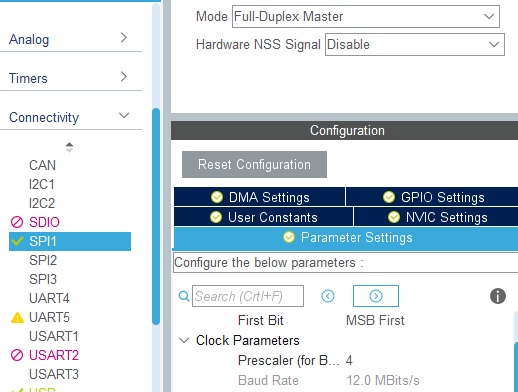The image size is (518, 392).
Task: Click the Reset Configuration button
Action: [254, 164]
